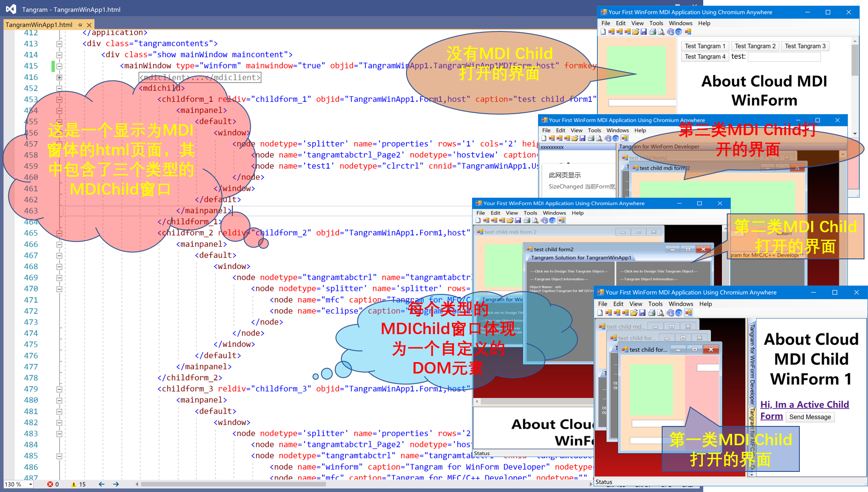Image resolution: width=868 pixels, height=492 pixels.
Task: Open Help menu in bottom-right window
Action: 705,304
